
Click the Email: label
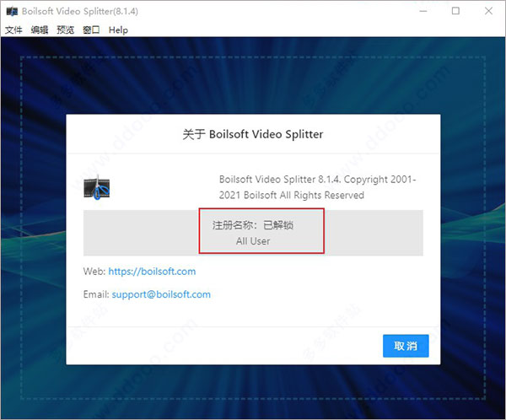point(96,294)
